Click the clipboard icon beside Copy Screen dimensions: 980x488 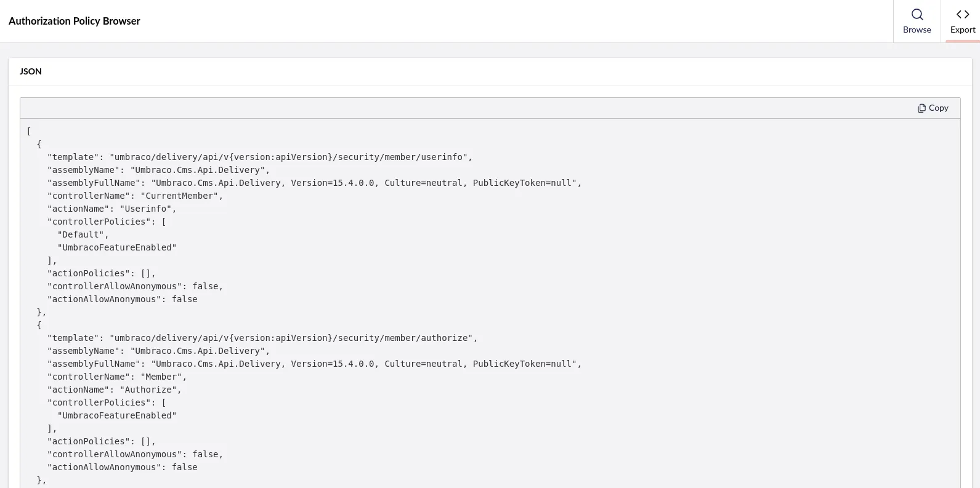(921, 108)
